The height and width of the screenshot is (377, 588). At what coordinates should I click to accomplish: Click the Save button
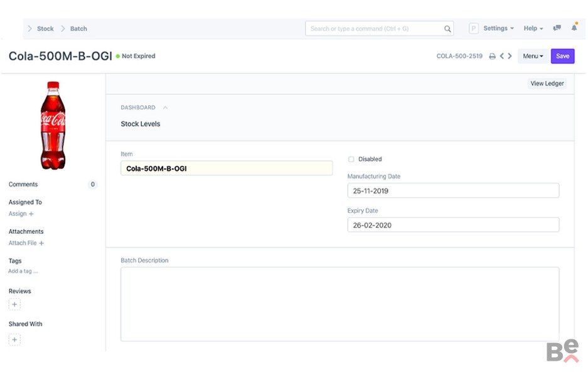[562, 57]
